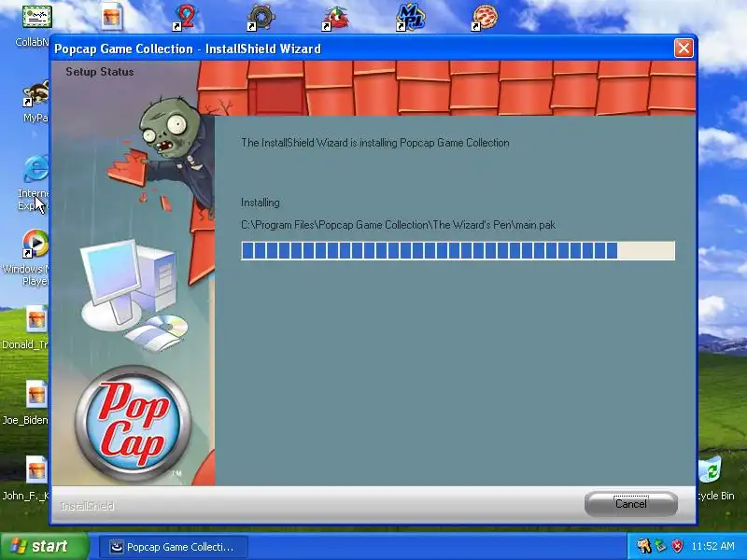The height and width of the screenshot is (560, 747).
Task: Select the blue MPL desktop shortcut
Action: click(x=410, y=18)
